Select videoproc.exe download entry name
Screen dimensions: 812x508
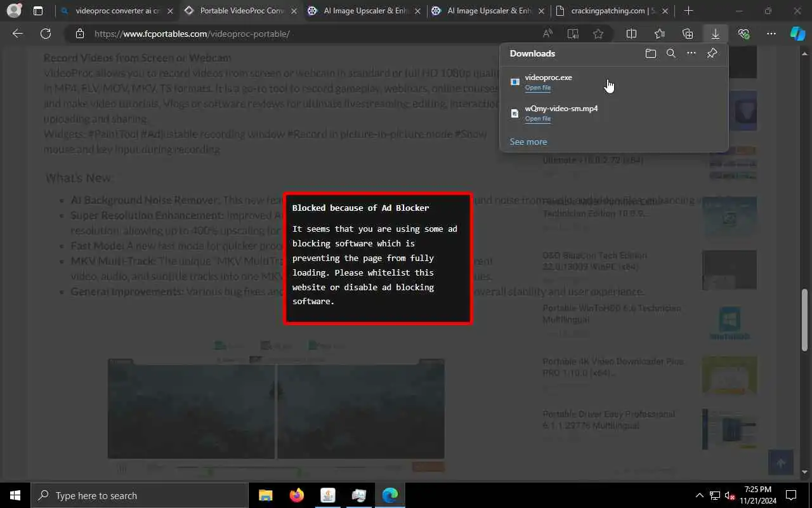click(x=548, y=77)
